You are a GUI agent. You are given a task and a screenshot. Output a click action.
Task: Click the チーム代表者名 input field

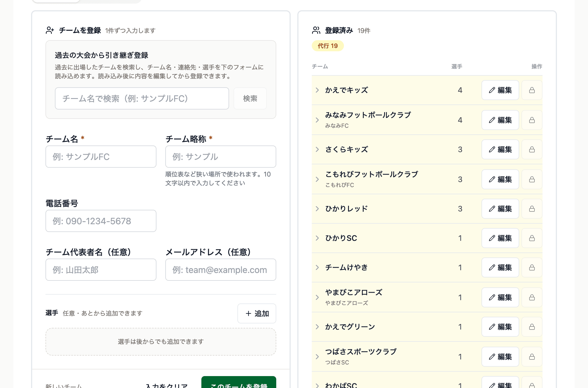[101, 270]
